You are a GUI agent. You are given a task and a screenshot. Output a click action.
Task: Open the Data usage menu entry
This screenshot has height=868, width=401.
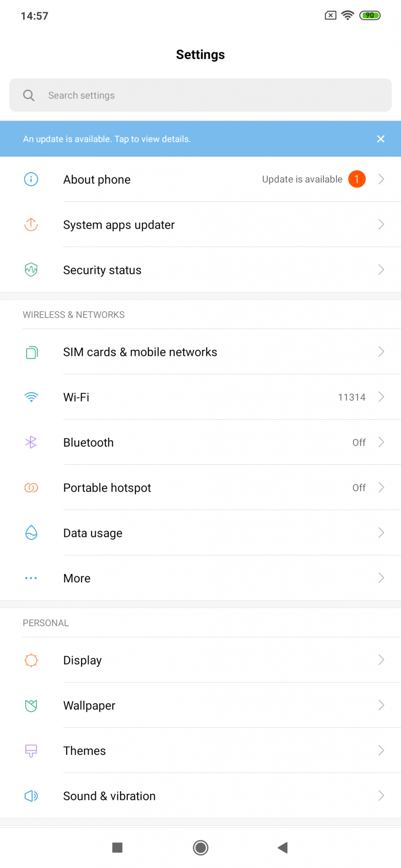coord(93,533)
